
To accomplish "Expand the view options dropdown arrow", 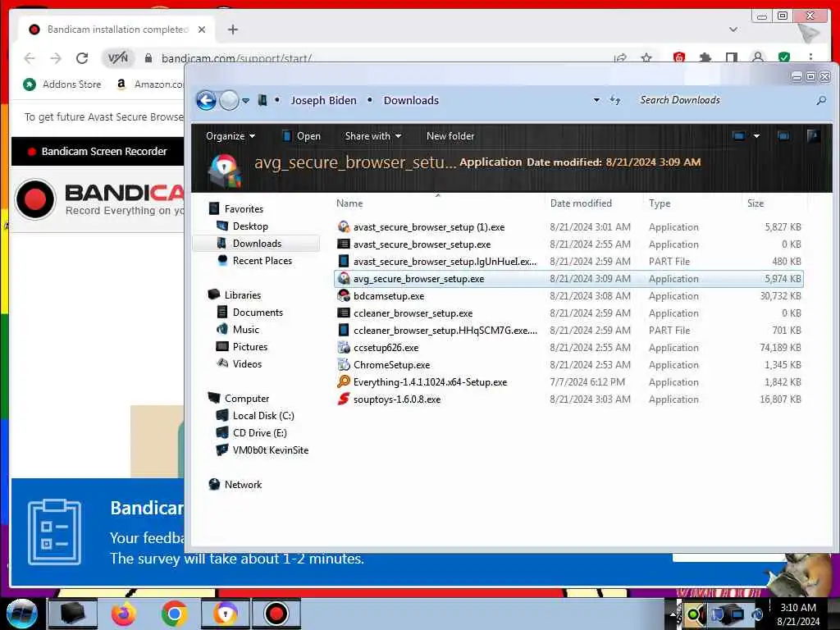I will (756, 136).
